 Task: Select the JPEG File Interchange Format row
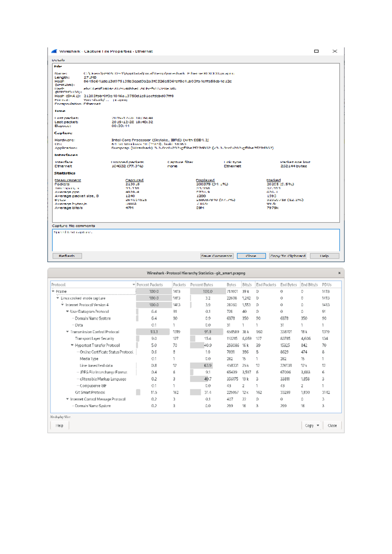(196, 372)
